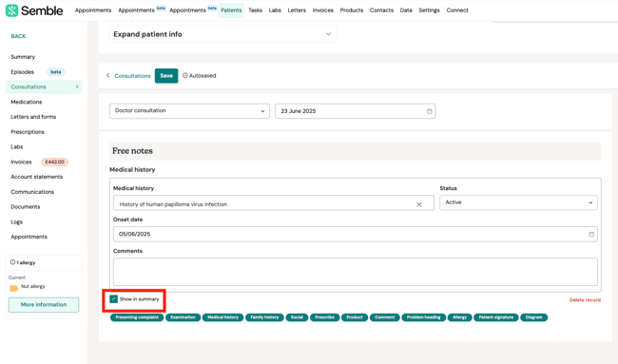Click the orange Nut allergy tag icon
The width and height of the screenshot is (618, 364).
14,288
